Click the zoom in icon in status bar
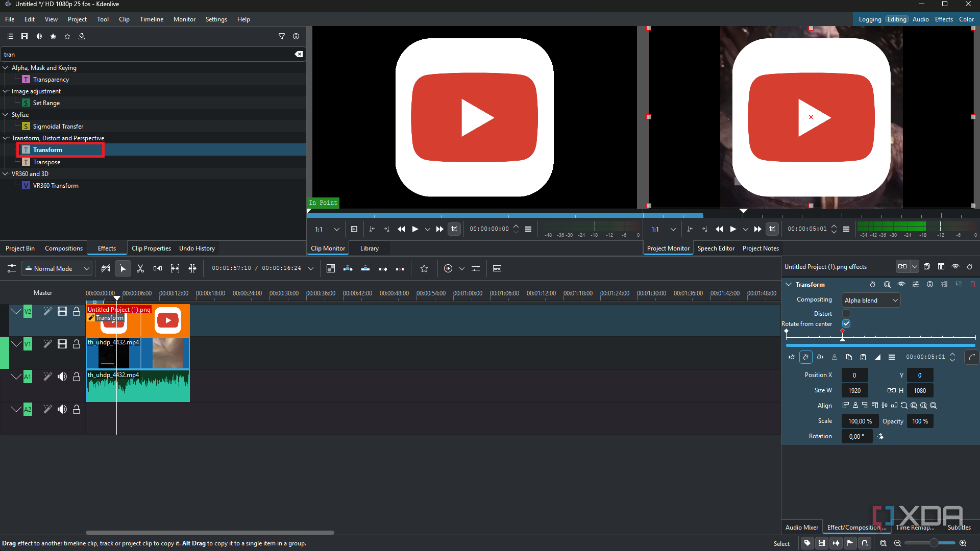Viewport: 980px width, 551px height. pyautogui.click(x=963, y=543)
